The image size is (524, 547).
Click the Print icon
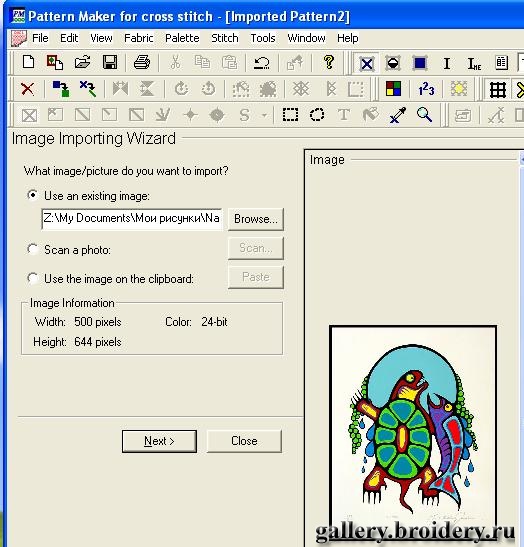[142, 62]
